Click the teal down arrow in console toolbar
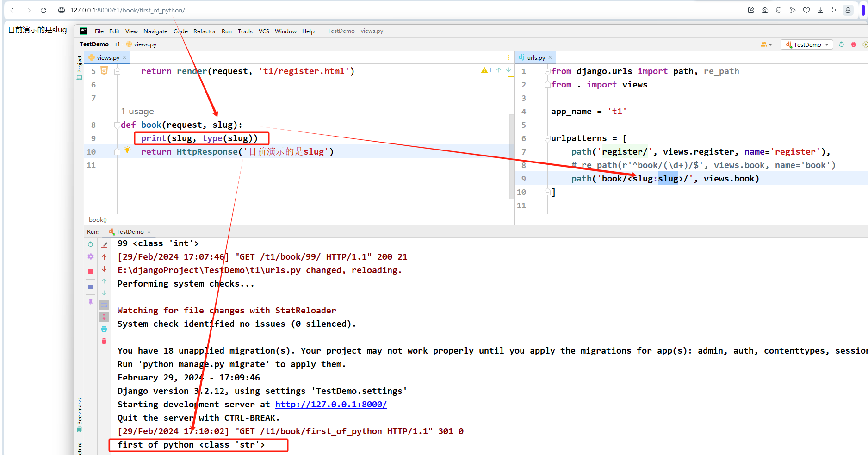The image size is (868, 455). [x=104, y=293]
